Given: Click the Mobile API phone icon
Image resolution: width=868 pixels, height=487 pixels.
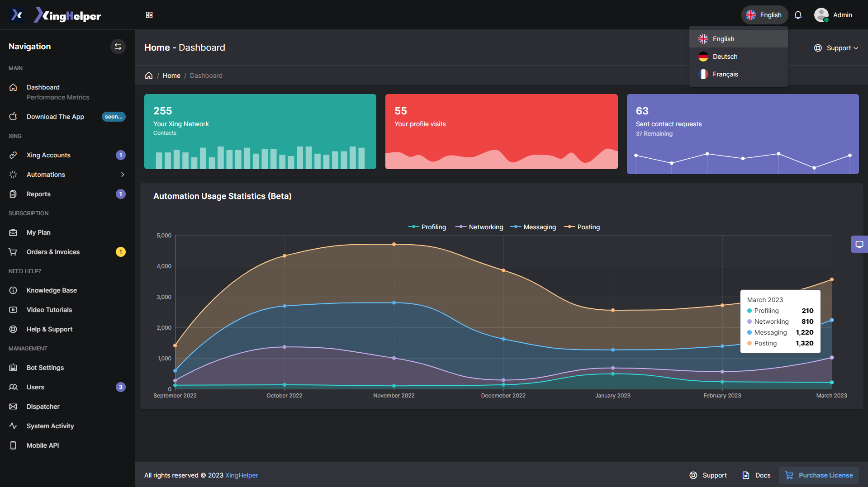Looking at the screenshot, I should [13, 445].
